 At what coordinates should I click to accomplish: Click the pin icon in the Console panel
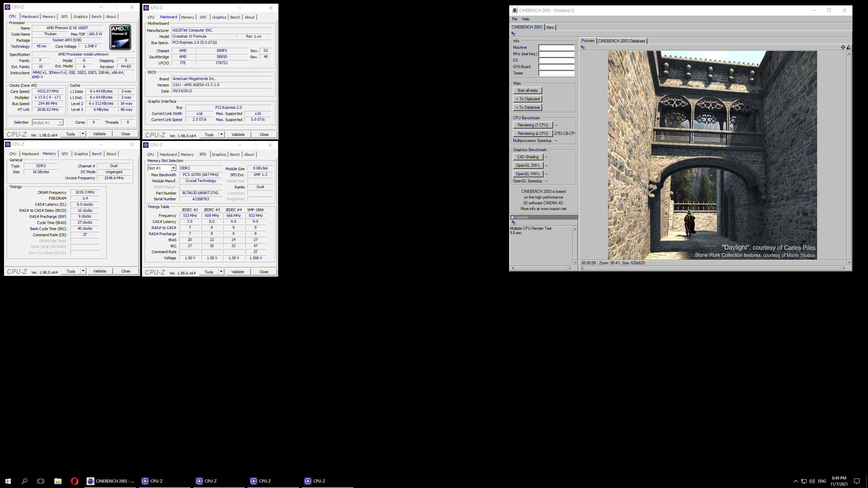514,223
